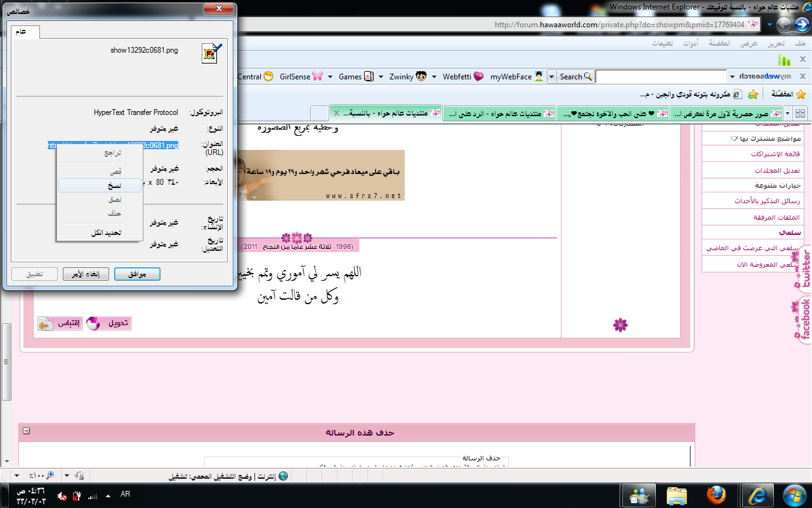The height and width of the screenshot is (508, 812).
Task: Click the add to favorites bar icon
Action: 752,95
